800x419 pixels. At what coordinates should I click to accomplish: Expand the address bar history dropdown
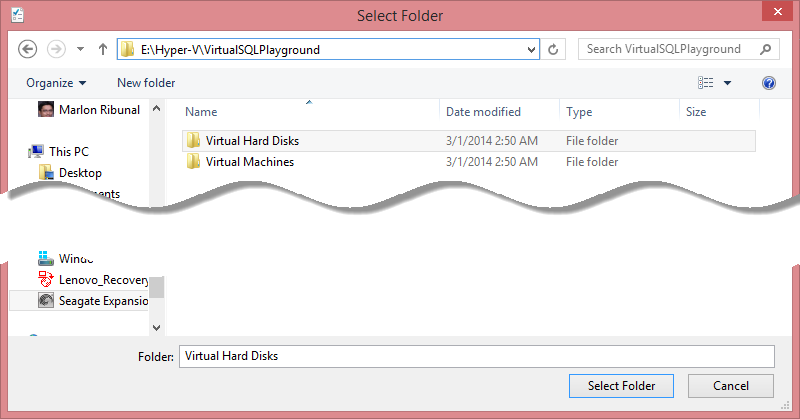532,49
